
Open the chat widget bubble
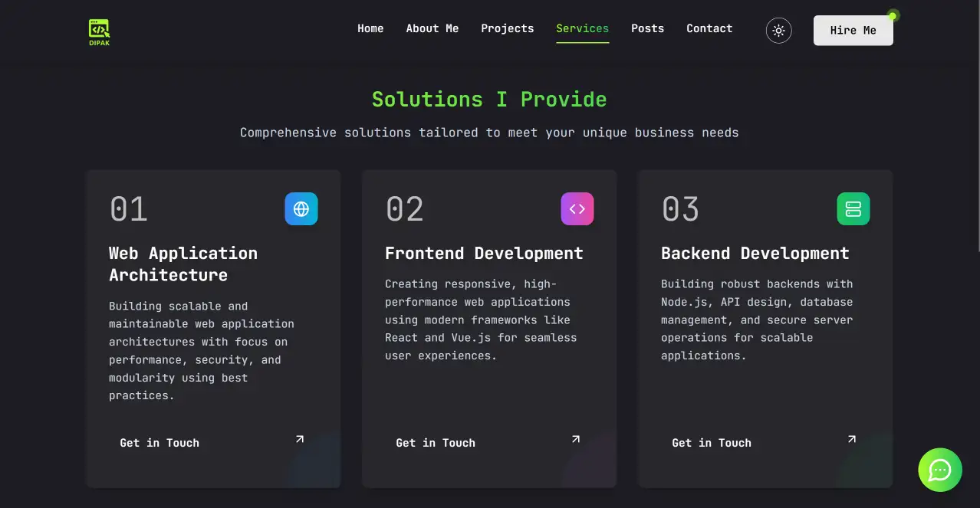coord(940,470)
